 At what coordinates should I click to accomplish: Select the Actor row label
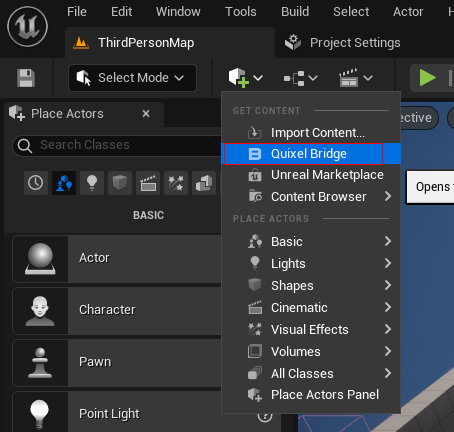click(x=94, y=258)
